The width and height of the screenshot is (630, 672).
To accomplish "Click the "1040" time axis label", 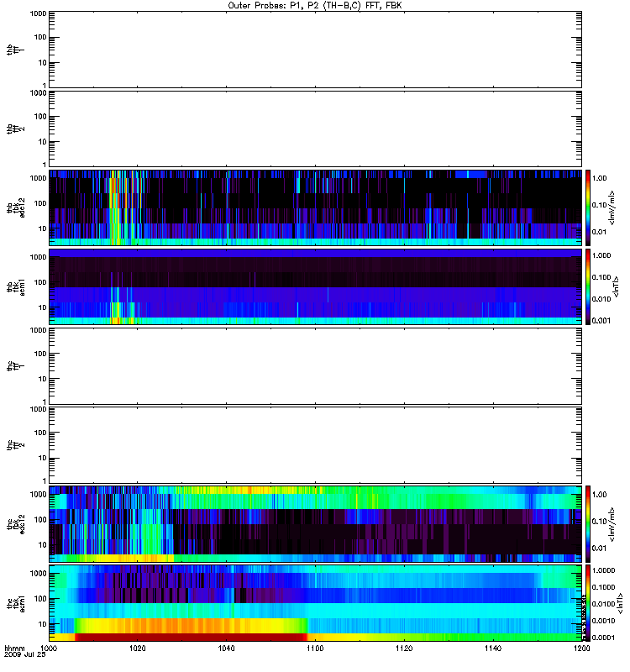I will tap(226, 648).
